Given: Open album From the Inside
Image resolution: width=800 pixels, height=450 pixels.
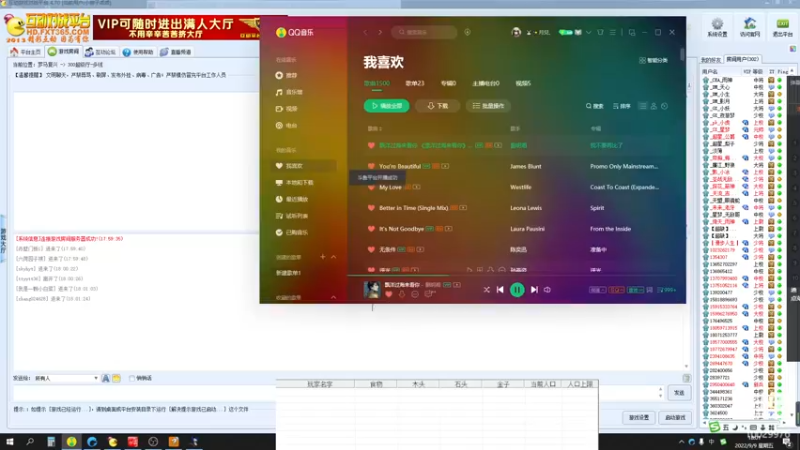Looking at the screenshot, I should click(x=610, y=229).
